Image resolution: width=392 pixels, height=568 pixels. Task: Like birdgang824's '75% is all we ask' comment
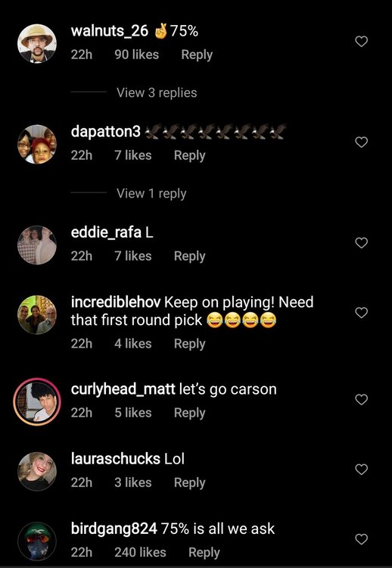[x=361, y=539]
